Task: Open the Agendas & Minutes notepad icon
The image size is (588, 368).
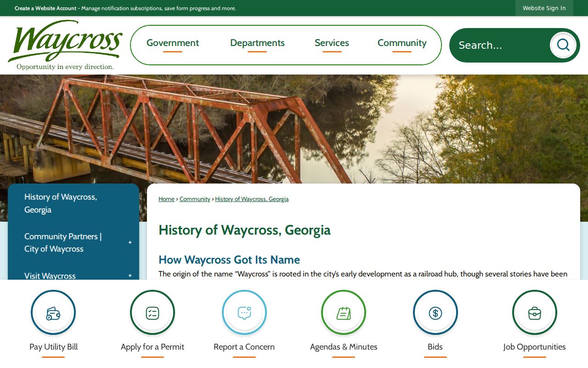Action: (x=344, y=313)
